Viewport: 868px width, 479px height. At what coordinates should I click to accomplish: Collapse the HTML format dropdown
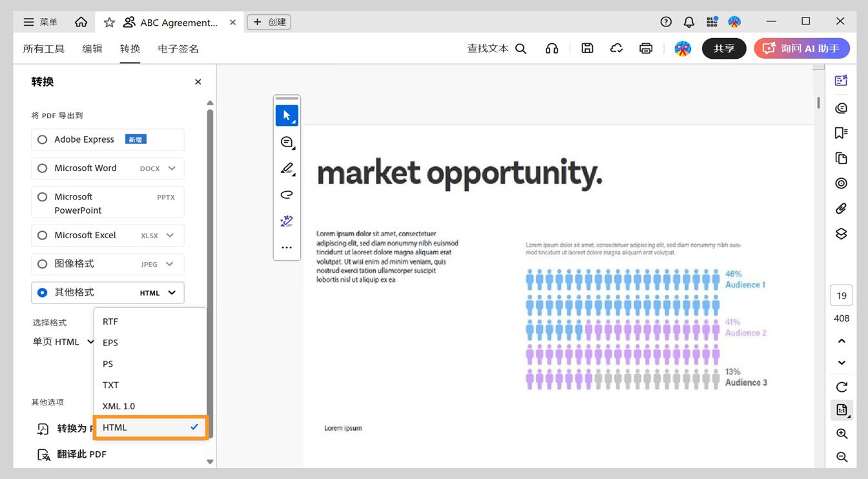coord(172,292)
